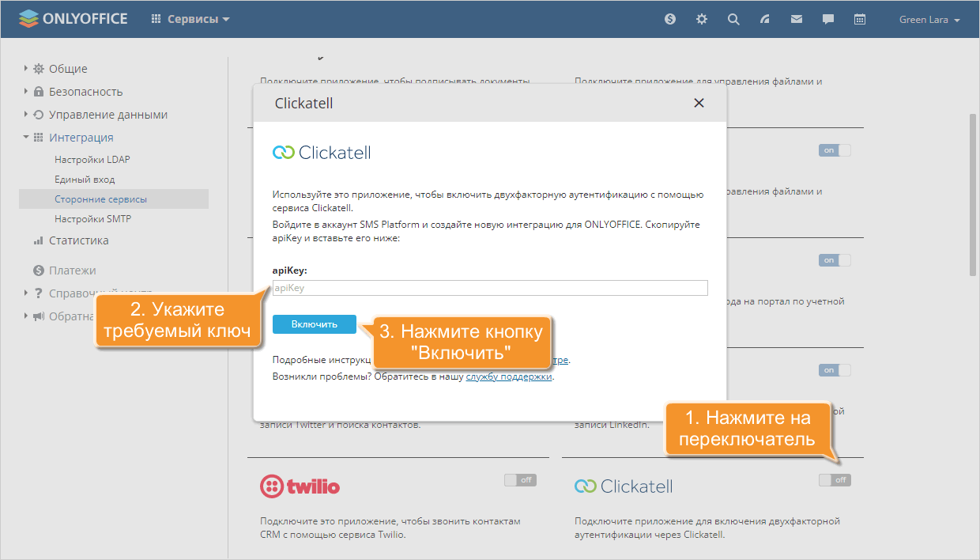This screenshot has height=560, width=980.
Task: Select Сторонние сервисы in sidebar
Action: [114, 199]
